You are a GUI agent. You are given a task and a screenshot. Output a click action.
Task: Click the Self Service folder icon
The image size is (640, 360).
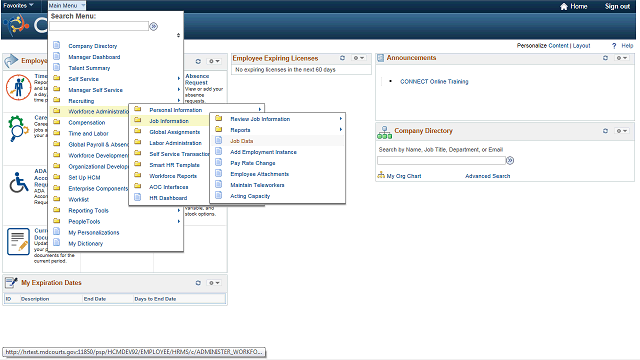[57, 78]
